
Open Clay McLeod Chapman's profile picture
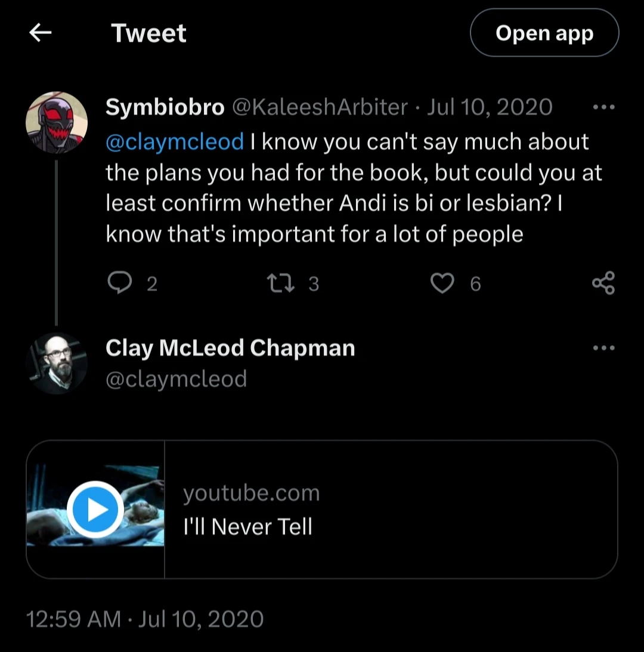pos(57,363)
